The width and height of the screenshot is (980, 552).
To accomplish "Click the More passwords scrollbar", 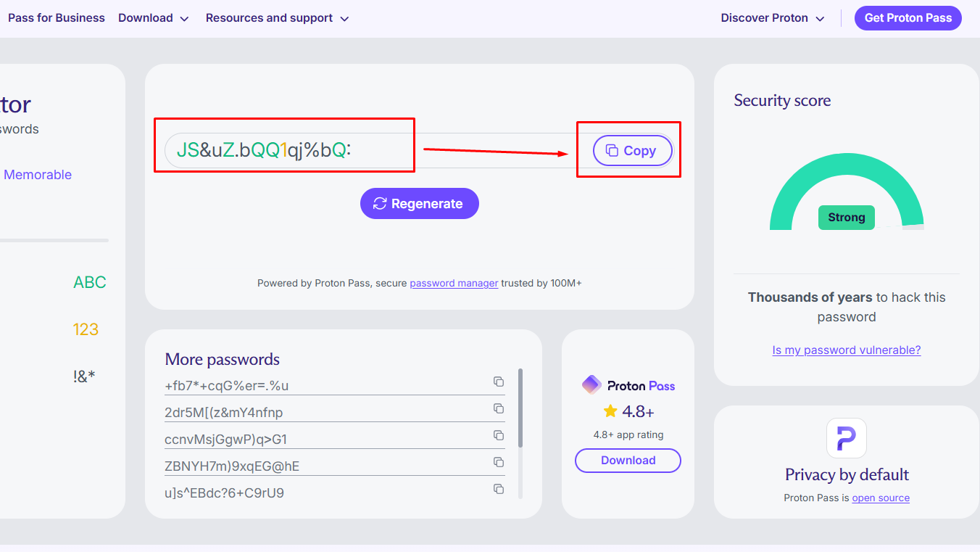I will [520, 408].
